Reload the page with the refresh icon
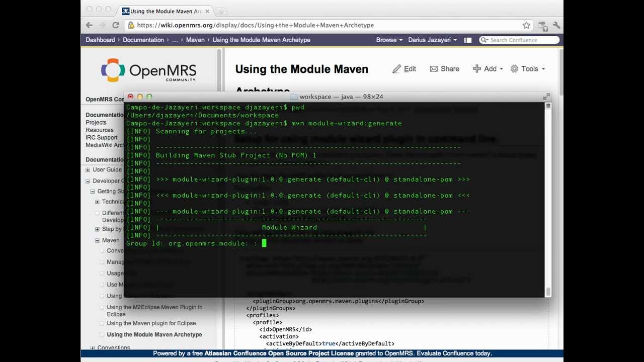The image size is (644, 362). pos(115,25)
